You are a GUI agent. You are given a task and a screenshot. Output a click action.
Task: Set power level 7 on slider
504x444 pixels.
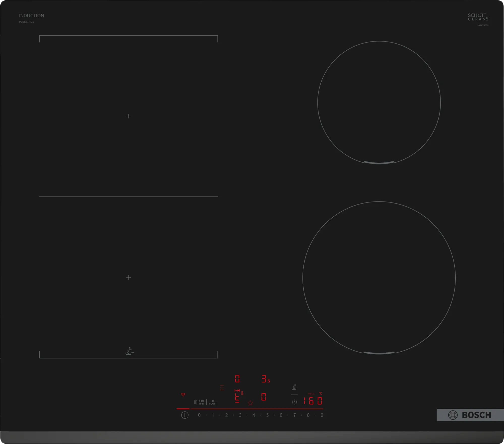click(295, 415)
